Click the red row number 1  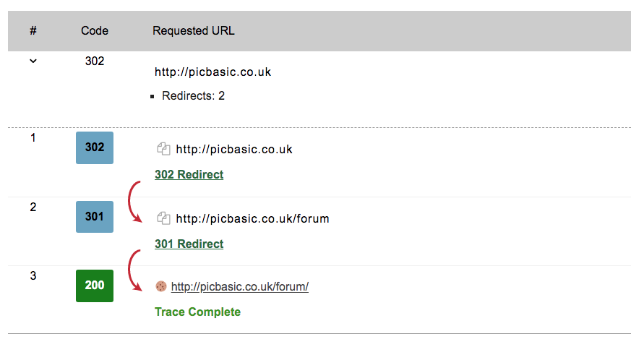pyautogui.click(x=33, y=137)
